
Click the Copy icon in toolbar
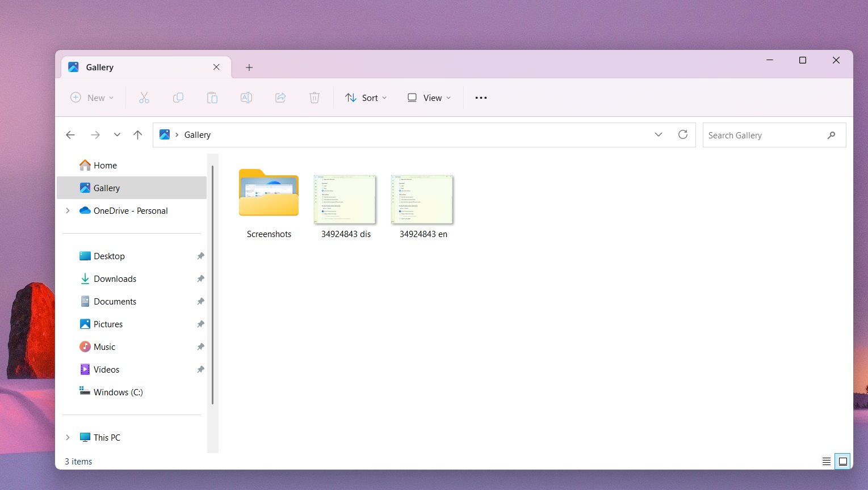point(178,98)
